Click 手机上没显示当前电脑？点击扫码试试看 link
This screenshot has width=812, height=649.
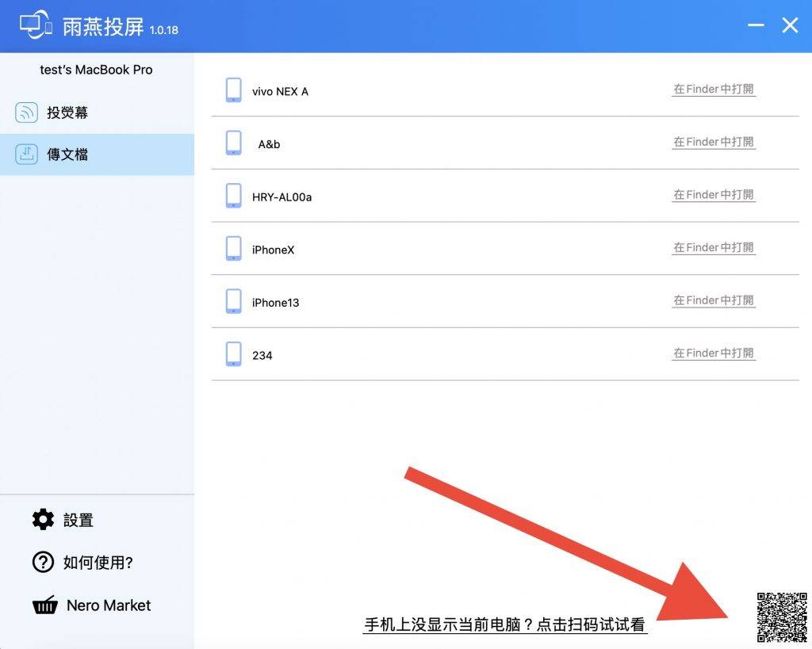[505, 624]
